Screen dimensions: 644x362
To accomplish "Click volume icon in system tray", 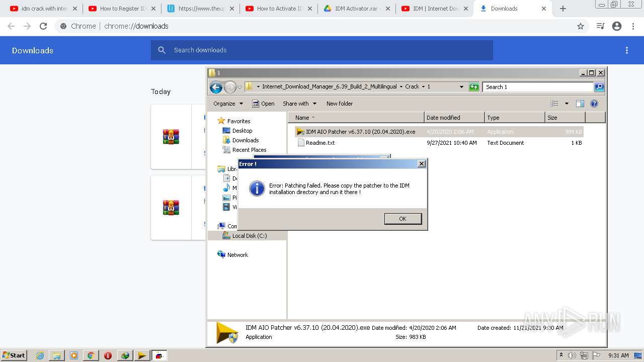I will pyautogui.click(x=572, y=355).
